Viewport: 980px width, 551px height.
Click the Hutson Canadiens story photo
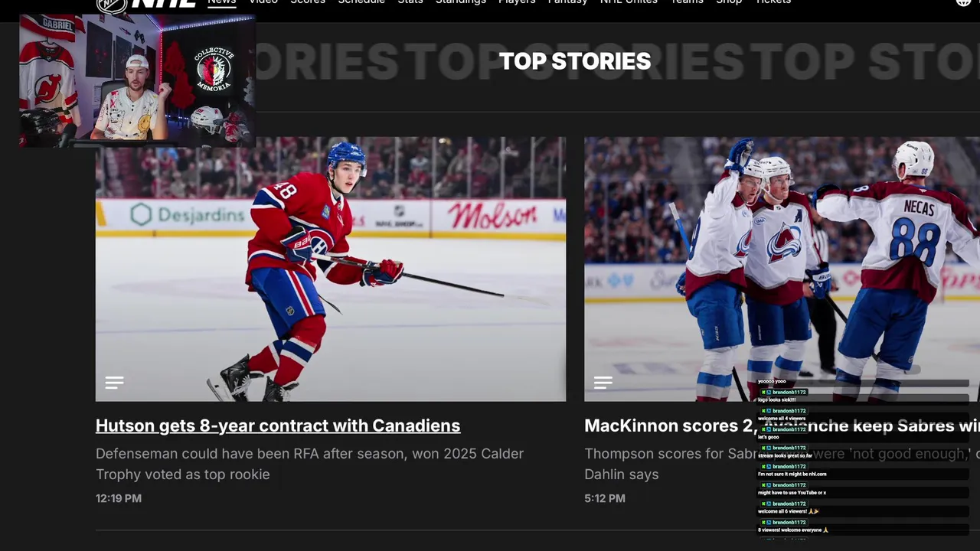(331, 268)
